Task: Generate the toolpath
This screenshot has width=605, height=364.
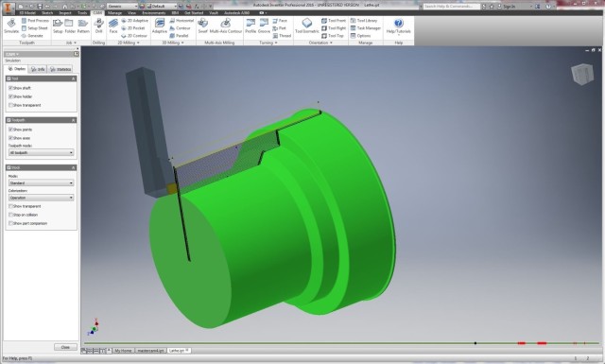Action: click(32, 36)
